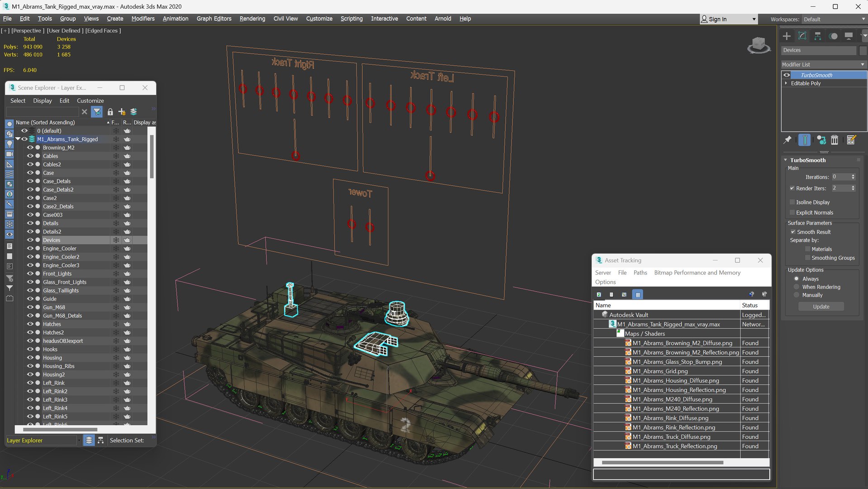
Task: Switch to the Modify panel icon
Action: click(x=802, y=36)
